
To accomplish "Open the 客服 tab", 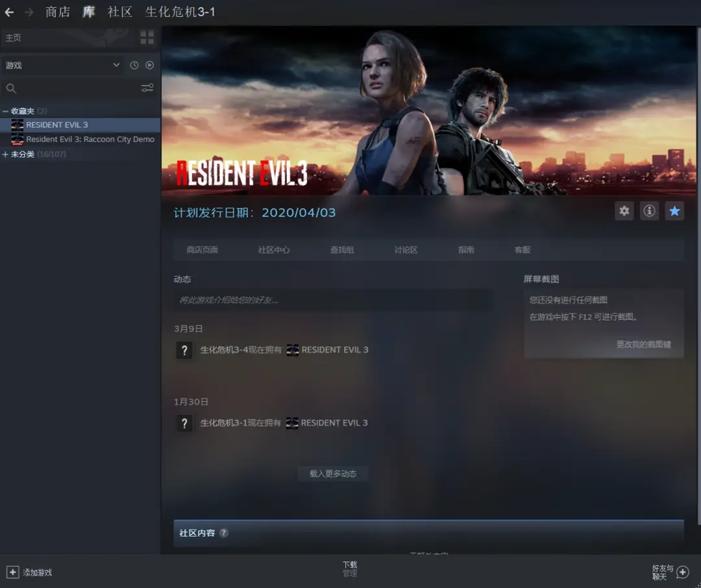I will (522, 250).
